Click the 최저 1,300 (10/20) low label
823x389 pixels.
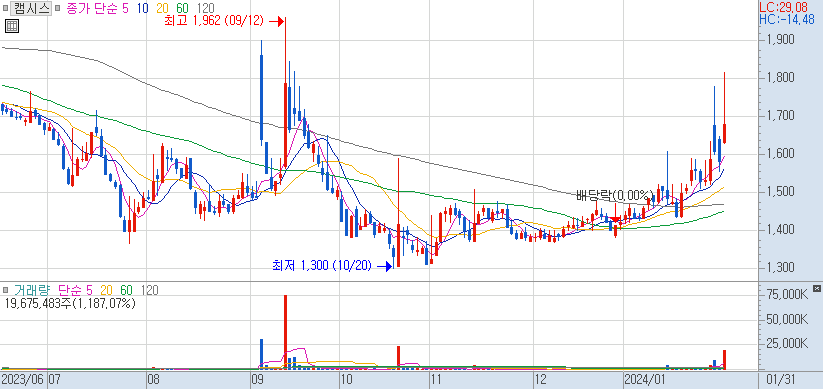pyautogui.click(x=321, y=266)
